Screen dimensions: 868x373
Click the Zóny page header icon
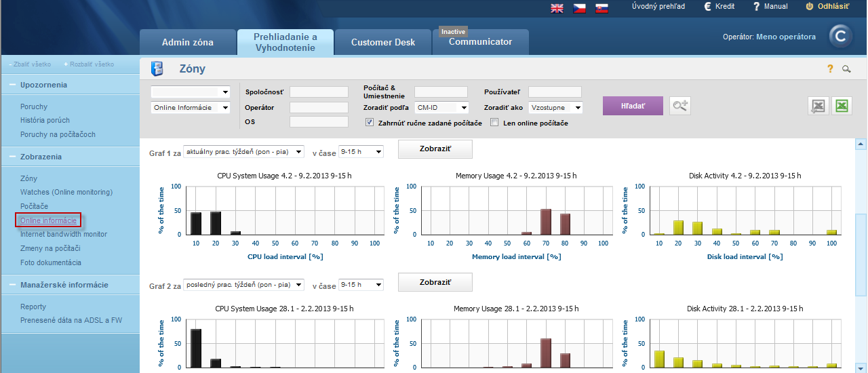(x=157, y=68)
